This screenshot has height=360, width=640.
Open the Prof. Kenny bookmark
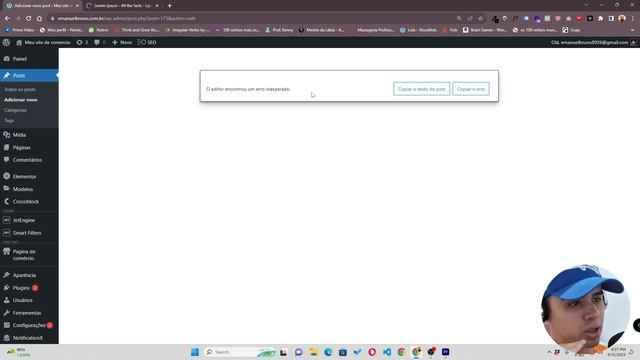click(279, 30)
